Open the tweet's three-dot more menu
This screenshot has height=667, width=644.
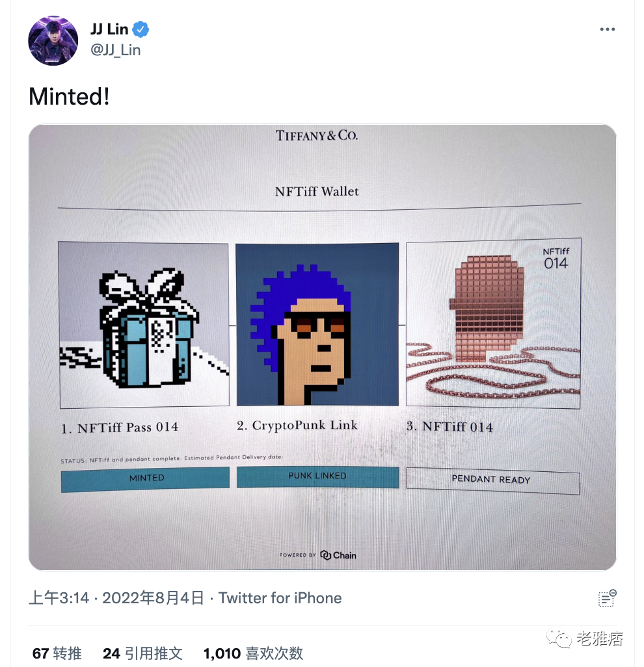click(x=607, y=29)
